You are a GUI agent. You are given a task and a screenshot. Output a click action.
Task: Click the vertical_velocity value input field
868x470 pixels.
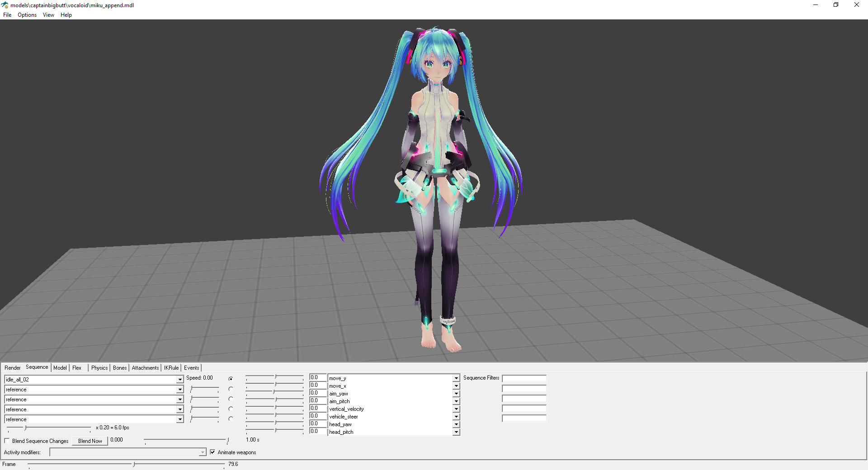[318, 408]
